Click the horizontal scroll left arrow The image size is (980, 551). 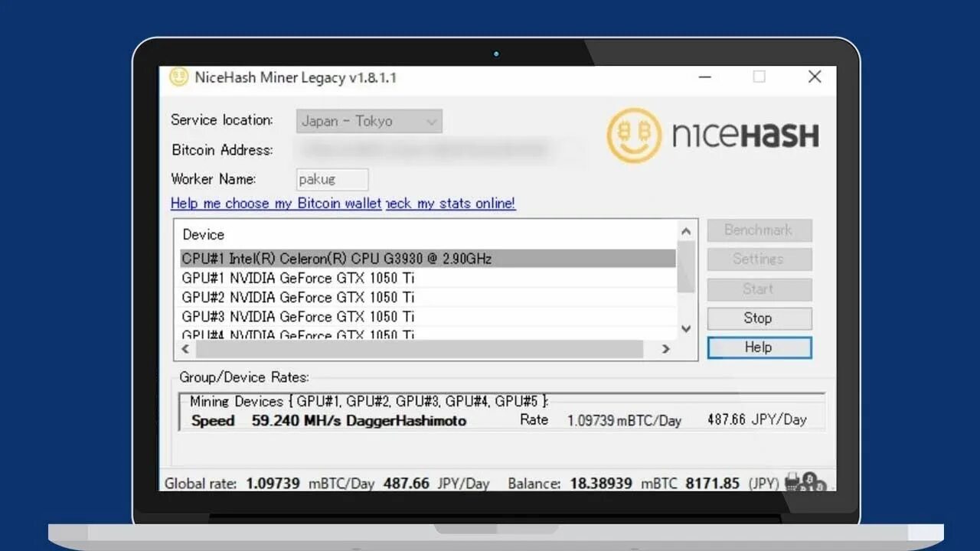[185, 349]
